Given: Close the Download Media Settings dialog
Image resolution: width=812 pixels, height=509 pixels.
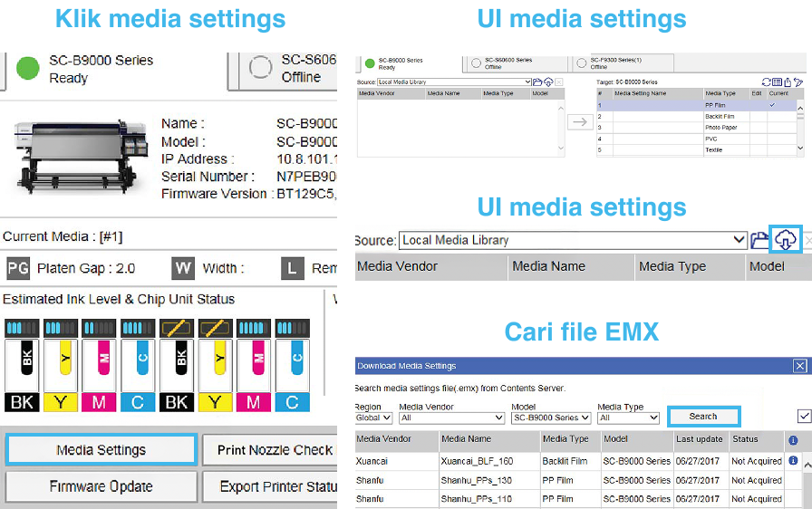Looking at the screenshot, I should (800, 366).
